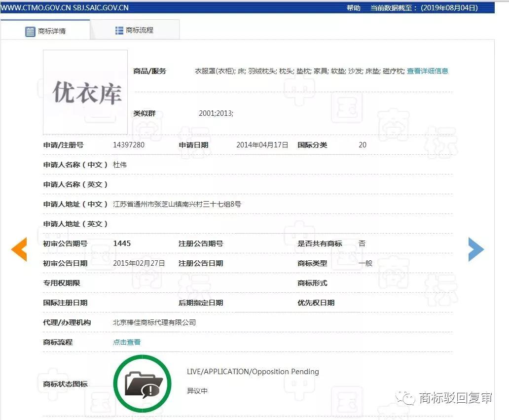Open 查看详细信息 link for goods list
Screen dimensions: 509x420
coord(428,71)
